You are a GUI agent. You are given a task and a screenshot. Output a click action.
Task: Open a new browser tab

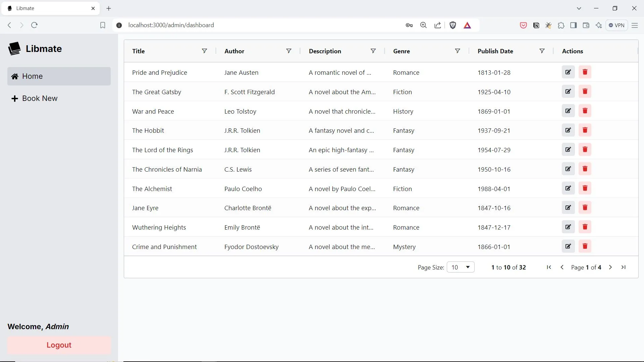click(x=109, y=8)
